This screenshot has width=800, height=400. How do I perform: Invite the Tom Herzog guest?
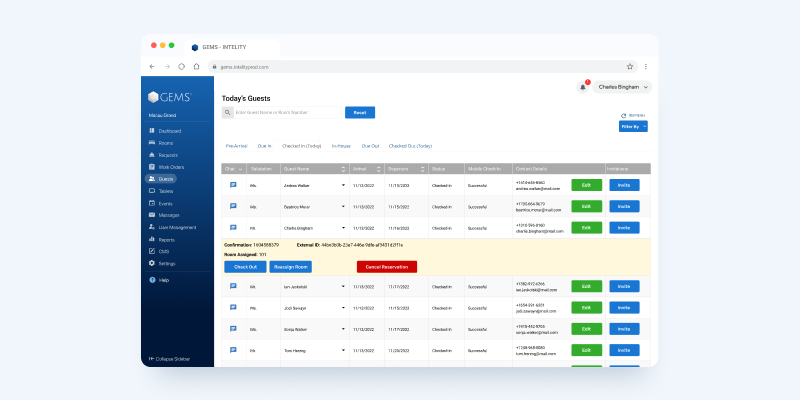(624, 351)
